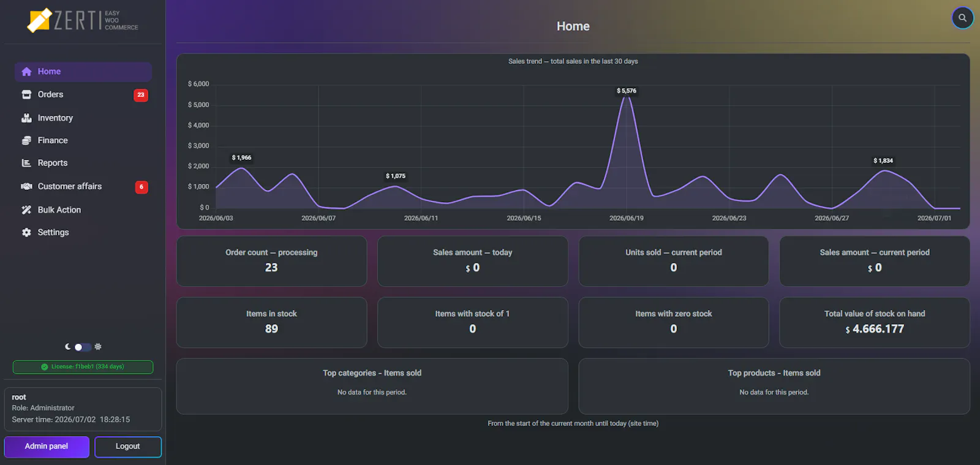The height and width of the screenshot is (465, 980).
Task: Click the green license check icon
Action: coord(45,367)
